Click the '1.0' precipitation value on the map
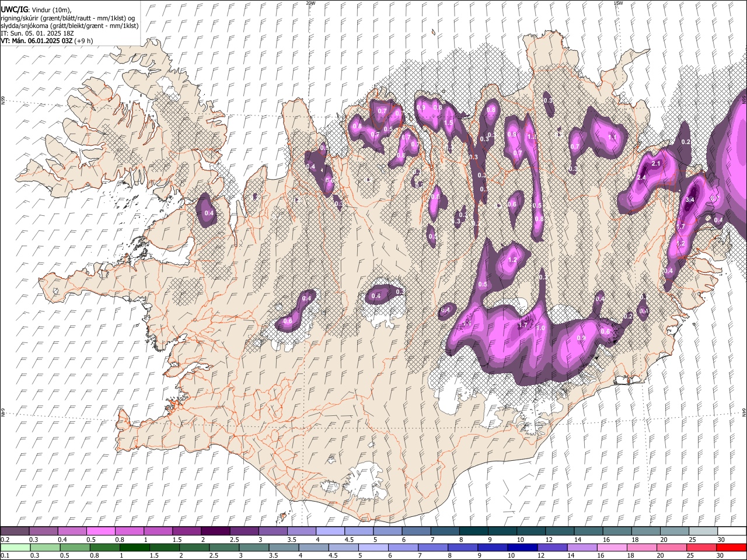 540,328
